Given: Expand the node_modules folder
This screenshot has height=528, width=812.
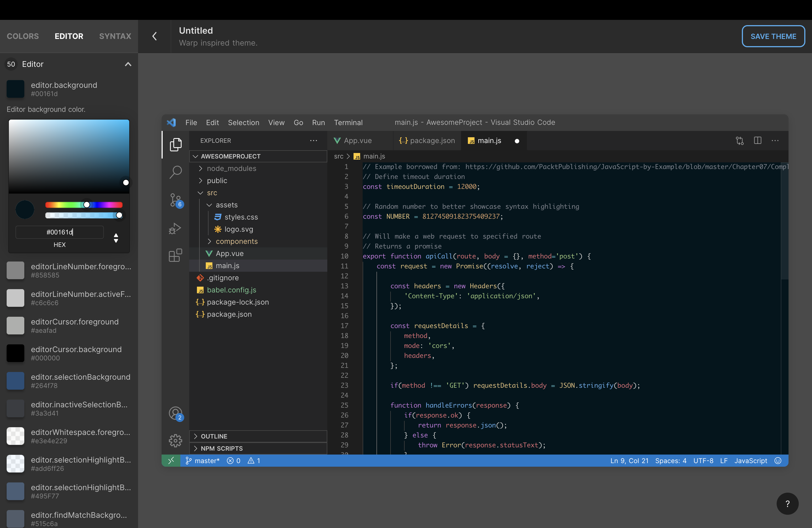Looking at the screenshot, I should (x=231, y=168).
